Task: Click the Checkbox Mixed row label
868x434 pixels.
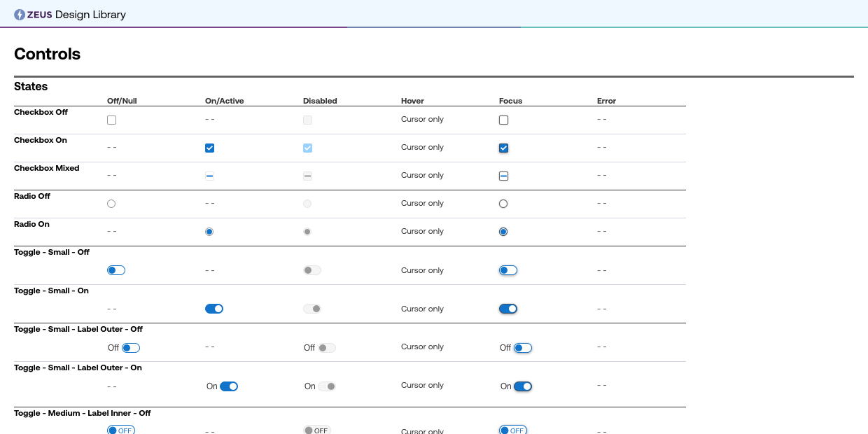Action: pyautogui.click(x=47, y=168)
